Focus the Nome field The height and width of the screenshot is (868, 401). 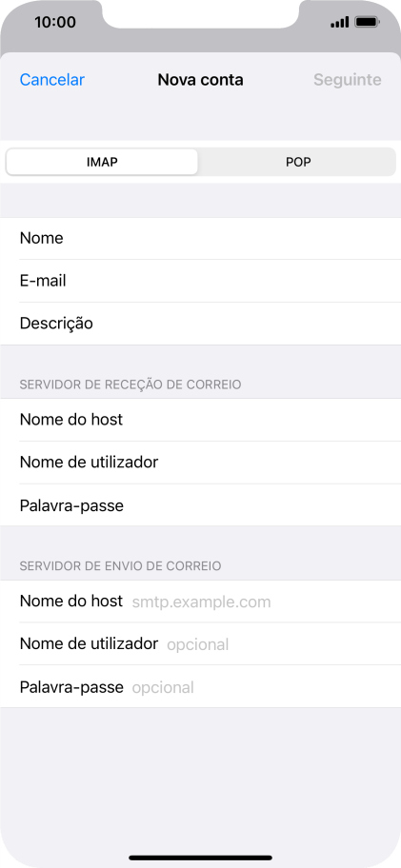coord(200,238)
